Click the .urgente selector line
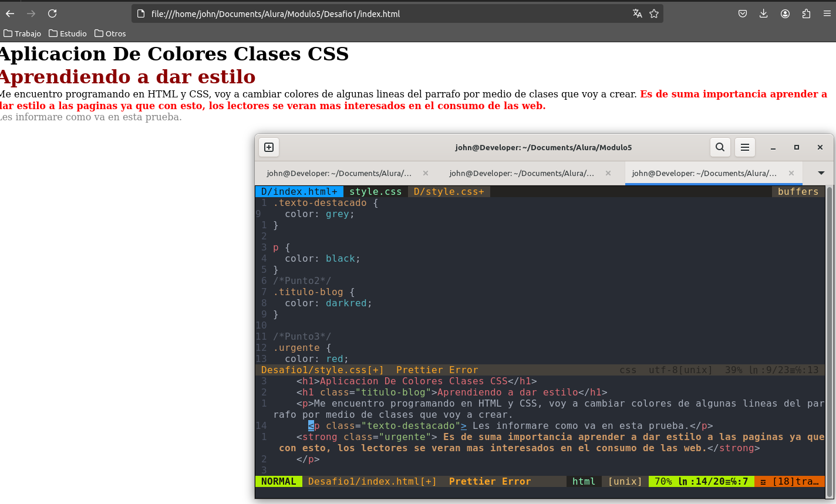836x504 pixels. point(302,348)
